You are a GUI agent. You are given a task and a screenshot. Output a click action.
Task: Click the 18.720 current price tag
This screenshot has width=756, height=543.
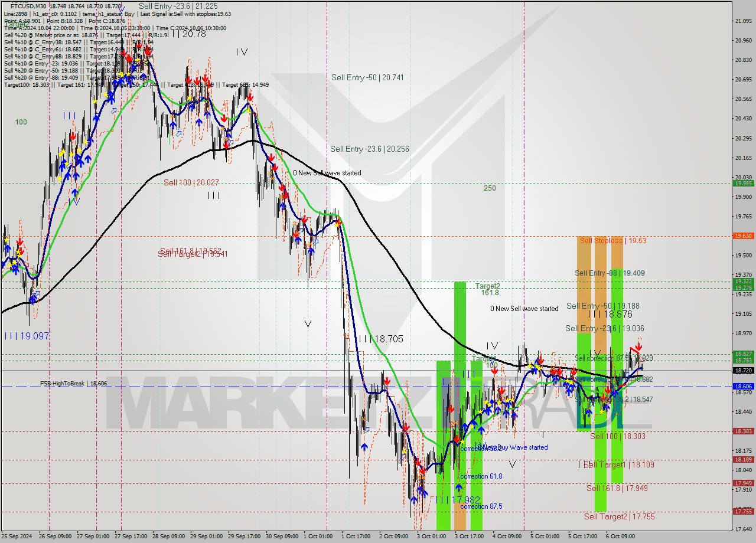[743, 370]
